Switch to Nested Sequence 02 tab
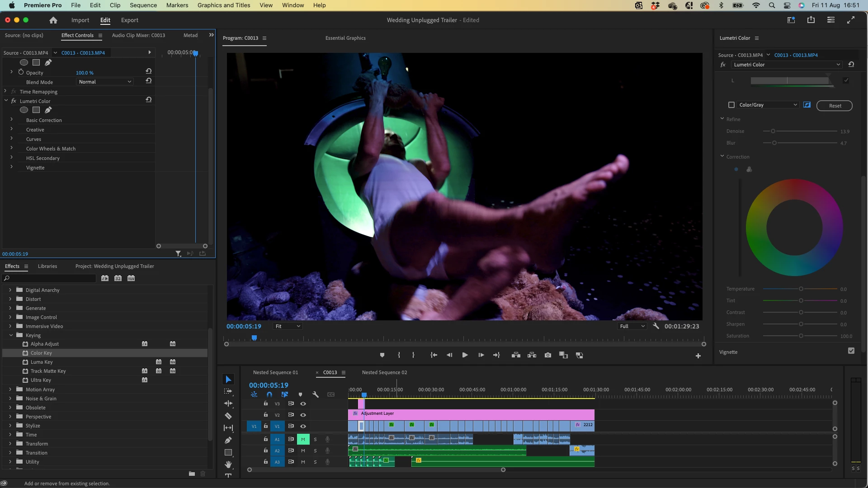This screenshot has width=868, height=488. tap(384, 372)
